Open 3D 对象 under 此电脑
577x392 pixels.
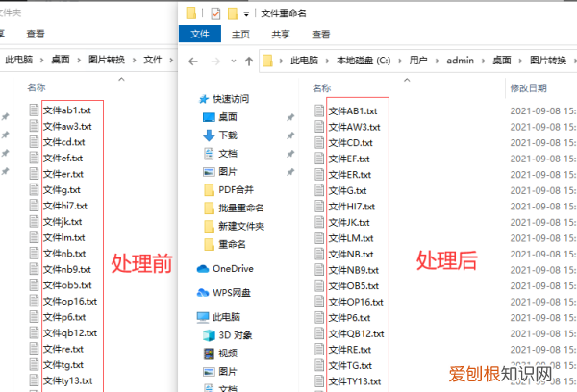[x=236, y=335]
